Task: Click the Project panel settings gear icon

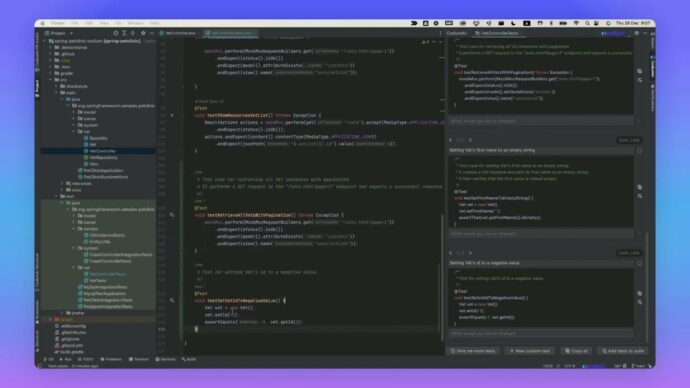Action: (143, 33)
